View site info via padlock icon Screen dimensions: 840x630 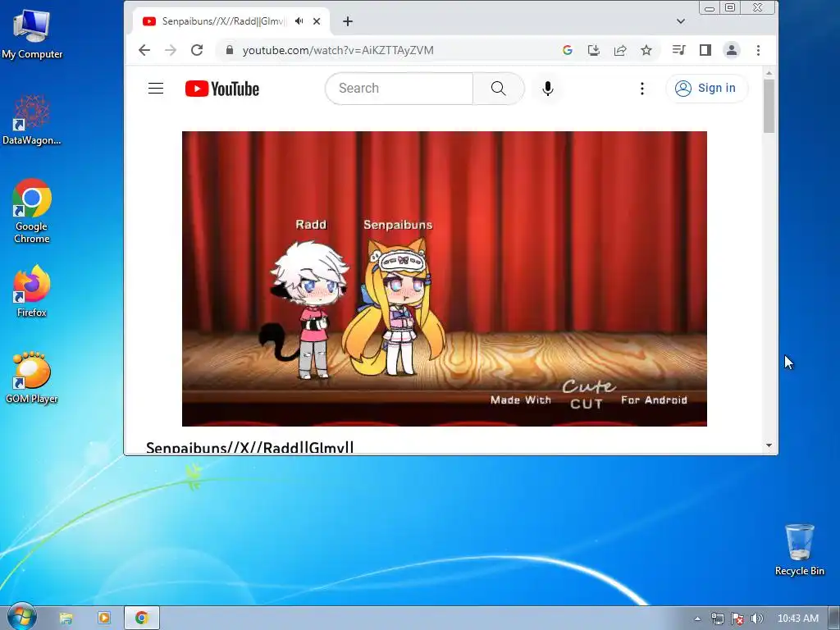230,50
